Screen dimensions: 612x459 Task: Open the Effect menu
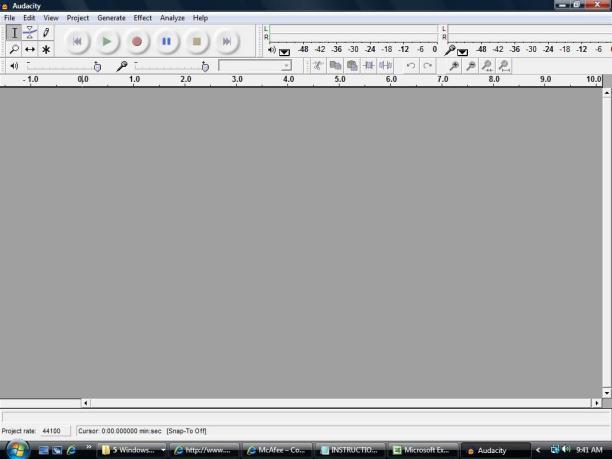tap(142, 18)
